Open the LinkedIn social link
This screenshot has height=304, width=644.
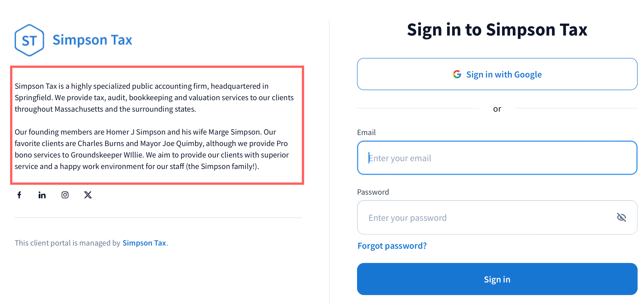coord(42,195)
